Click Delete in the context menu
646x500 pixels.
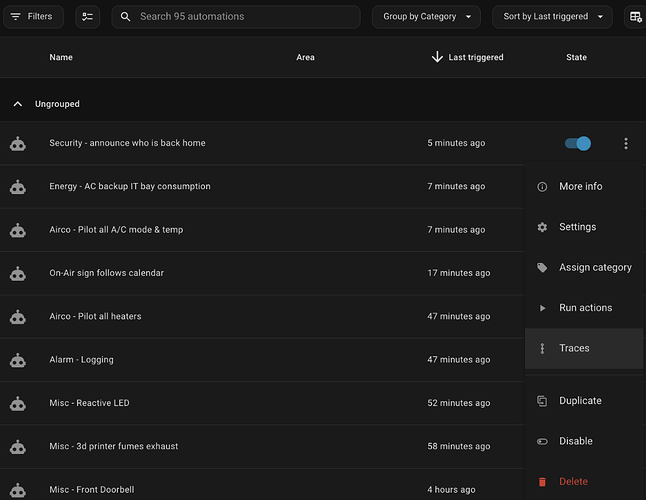coord(573,481)
